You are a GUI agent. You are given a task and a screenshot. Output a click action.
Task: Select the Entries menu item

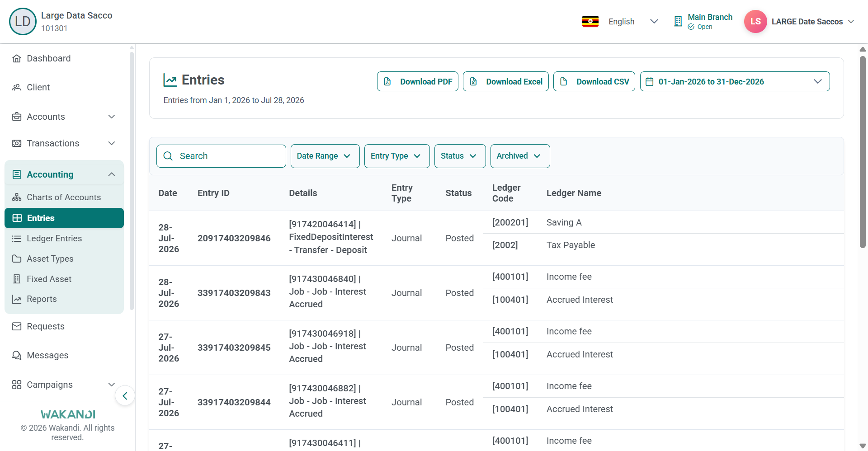pos(64,218)
